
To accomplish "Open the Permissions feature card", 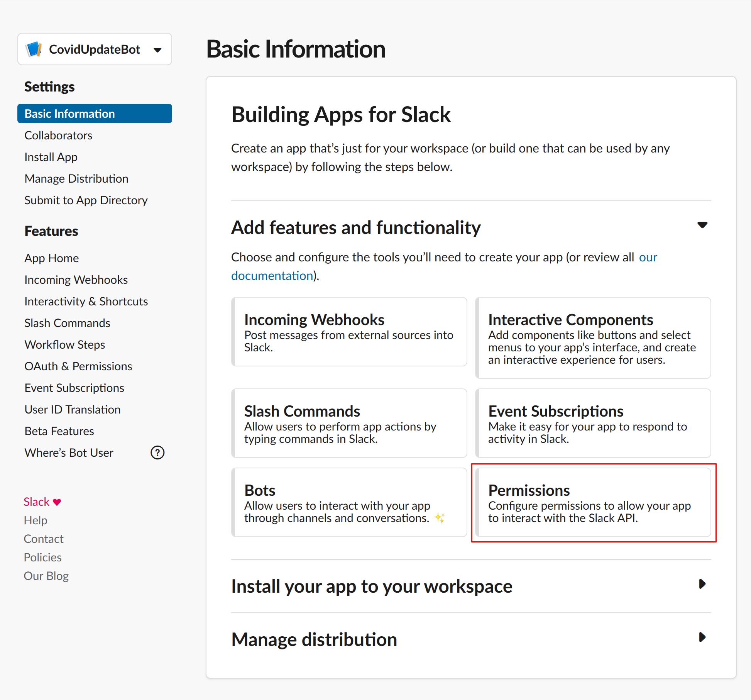I will 593,502.
